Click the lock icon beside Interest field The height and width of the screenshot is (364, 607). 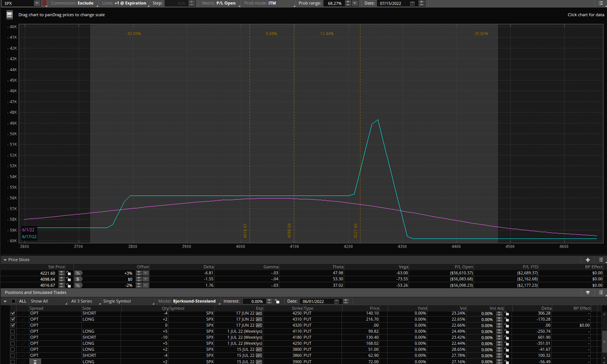[x=277, y=301]
